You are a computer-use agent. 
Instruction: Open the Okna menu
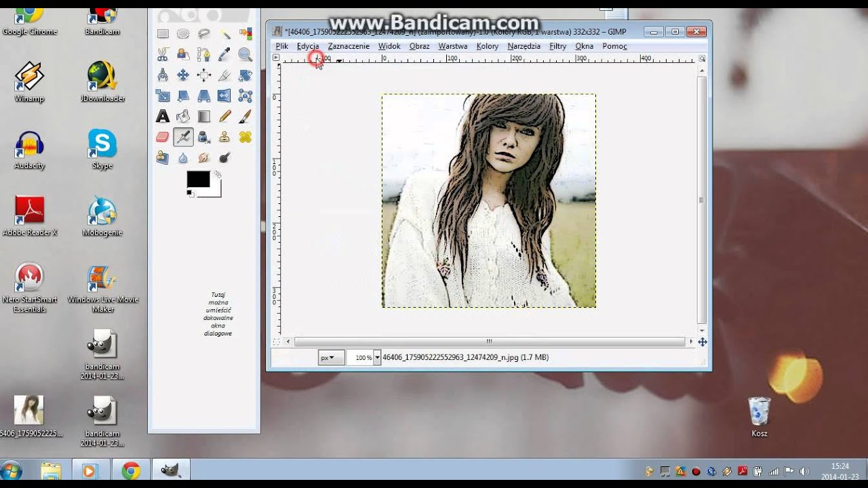coord(584,46)
